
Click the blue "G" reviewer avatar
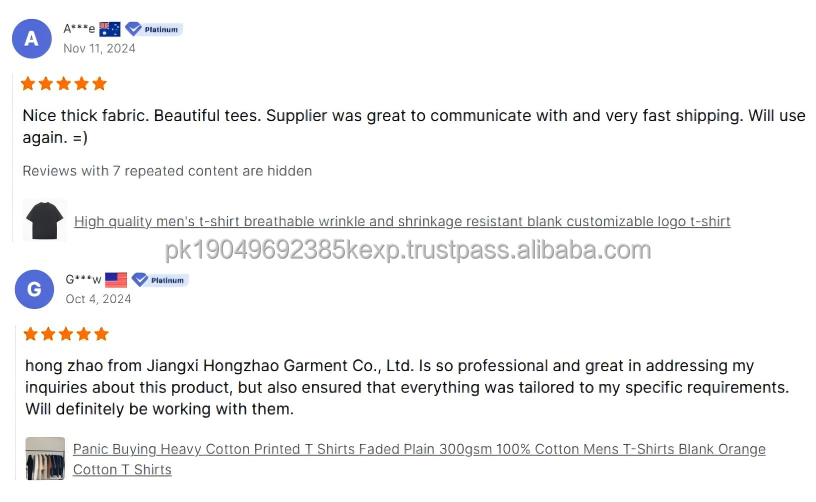click(x=34, y=289)
